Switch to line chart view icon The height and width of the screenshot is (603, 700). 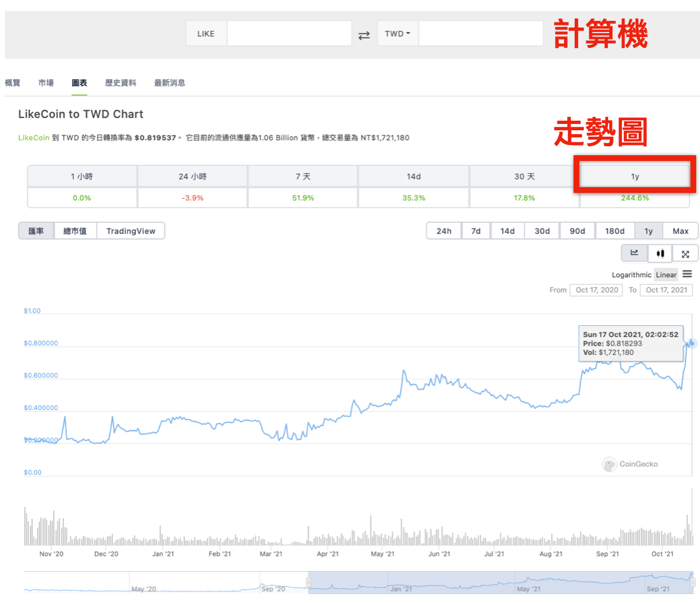(634, 253)
